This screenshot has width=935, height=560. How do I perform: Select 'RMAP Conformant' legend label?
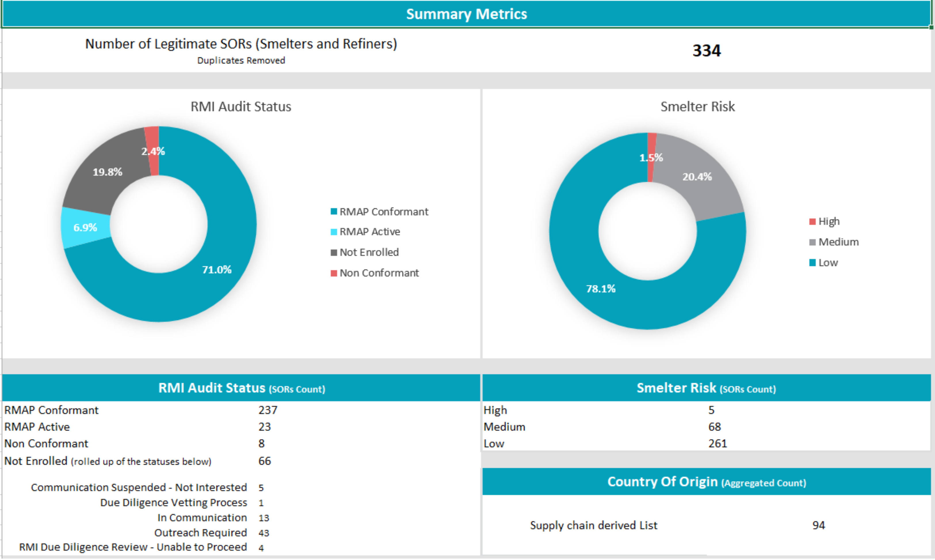[x=384, y=212]
